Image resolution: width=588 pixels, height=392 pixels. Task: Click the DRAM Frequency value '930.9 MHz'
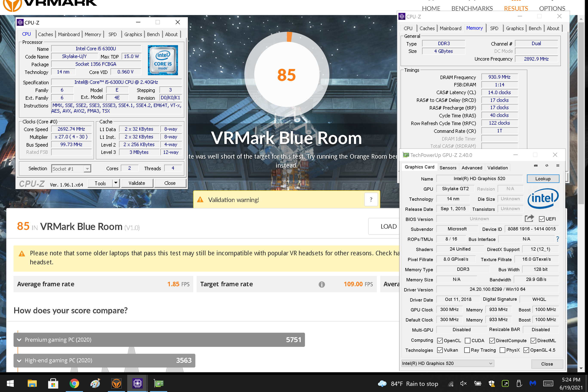point(499,77)
